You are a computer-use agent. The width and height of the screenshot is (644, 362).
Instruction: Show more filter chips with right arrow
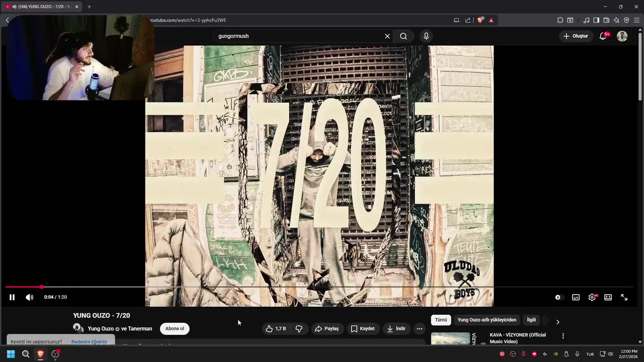(x=557, y=322)
